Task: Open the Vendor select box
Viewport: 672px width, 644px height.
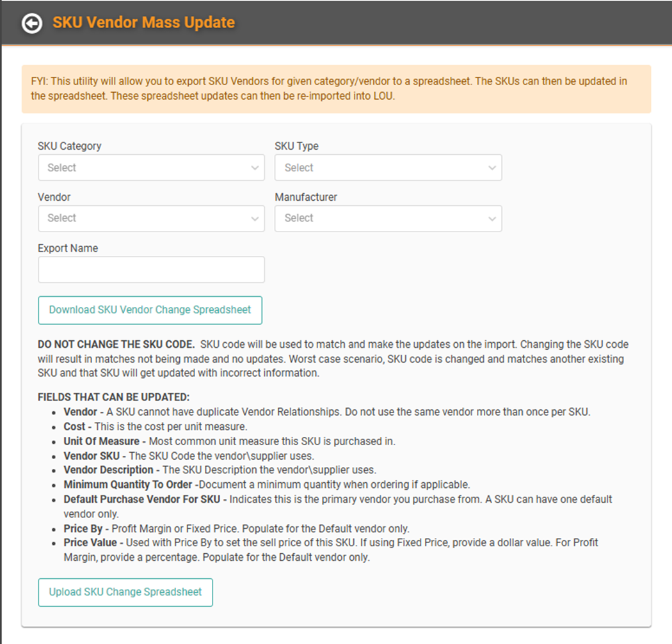Action: coord(151,218)
